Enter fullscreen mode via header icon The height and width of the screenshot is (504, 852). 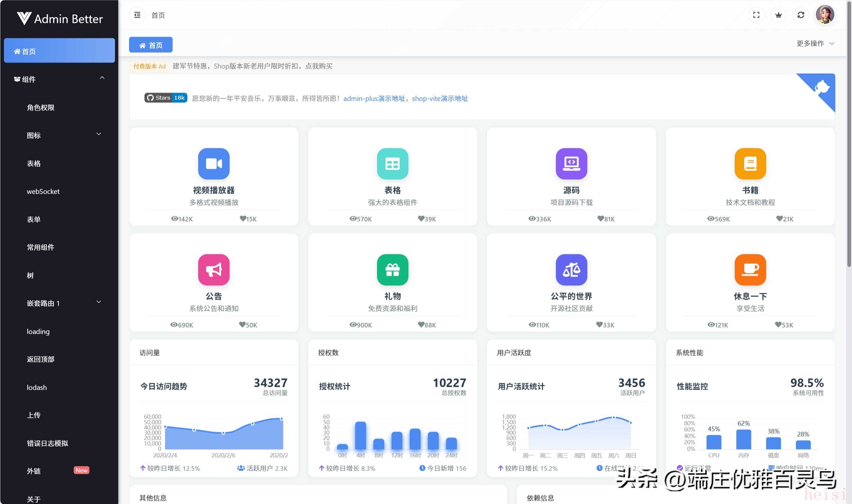click(756, 15)
